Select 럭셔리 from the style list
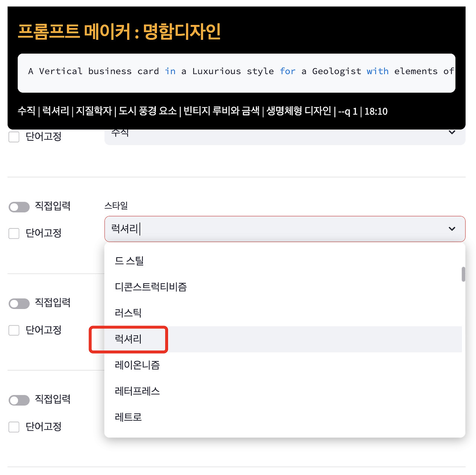The image size is (476, 475). coord(128,339)
